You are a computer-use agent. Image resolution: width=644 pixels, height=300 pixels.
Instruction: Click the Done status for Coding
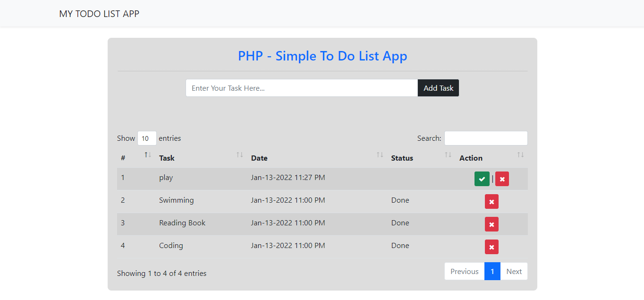pos(400,246)
